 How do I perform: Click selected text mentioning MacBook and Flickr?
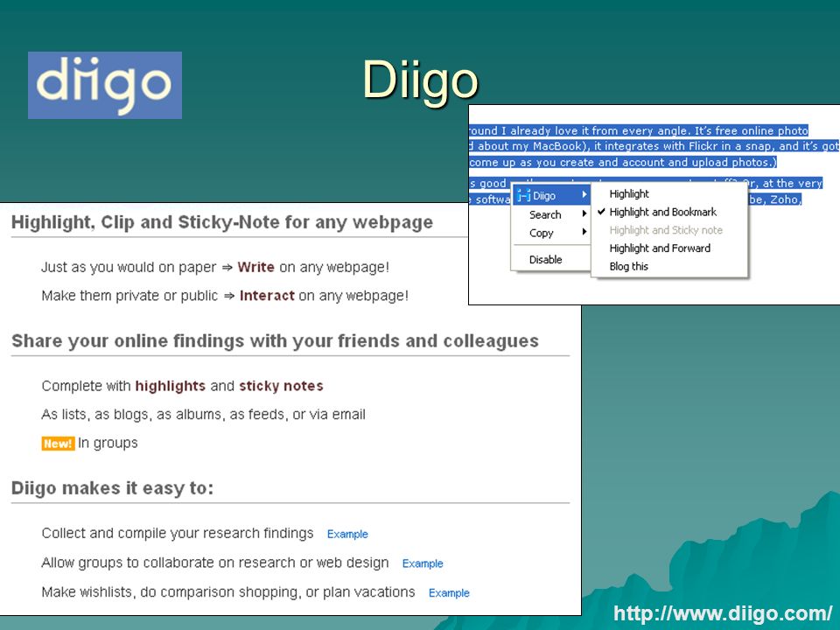(x=654, y=146)
